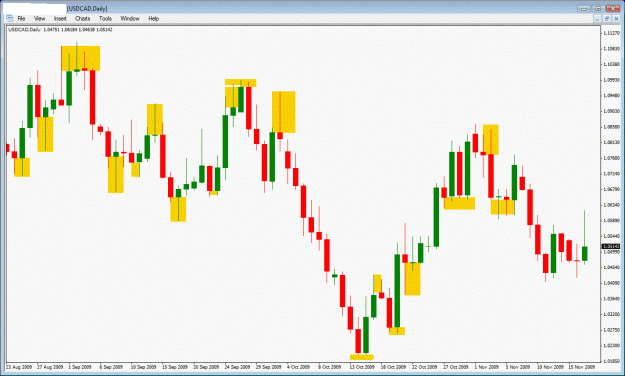Click the 1.02300 price axis label
The width and height of the screenshot is (625, 376).
point(612,346)
